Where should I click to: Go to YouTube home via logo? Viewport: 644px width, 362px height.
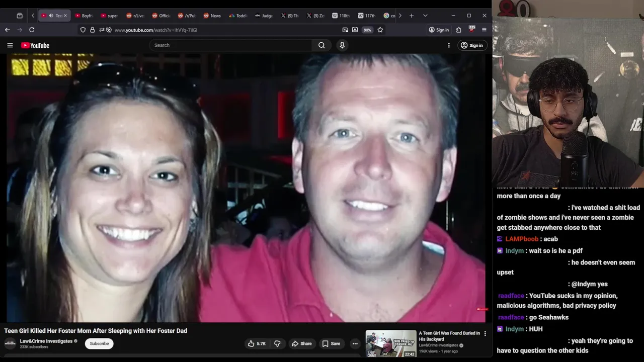(35, 45)
